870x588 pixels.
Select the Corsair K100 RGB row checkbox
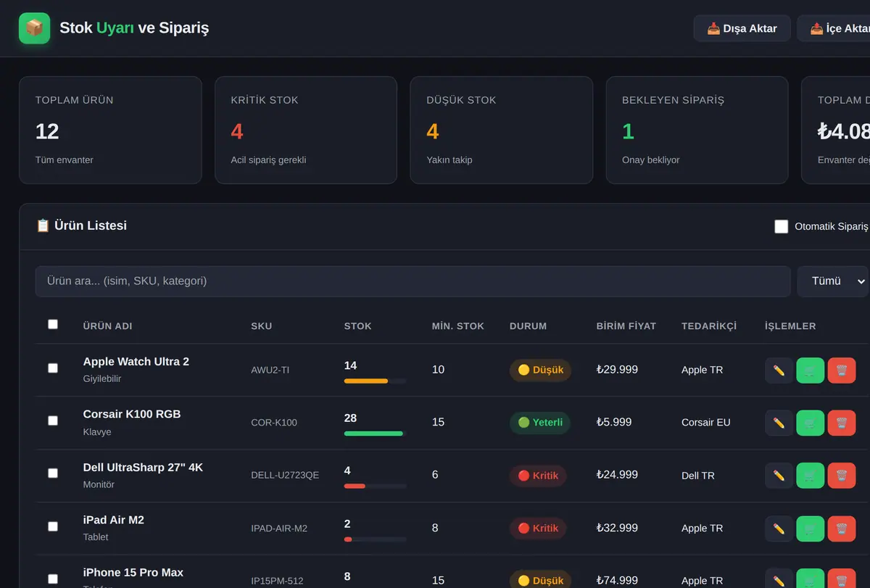point(53,421)
